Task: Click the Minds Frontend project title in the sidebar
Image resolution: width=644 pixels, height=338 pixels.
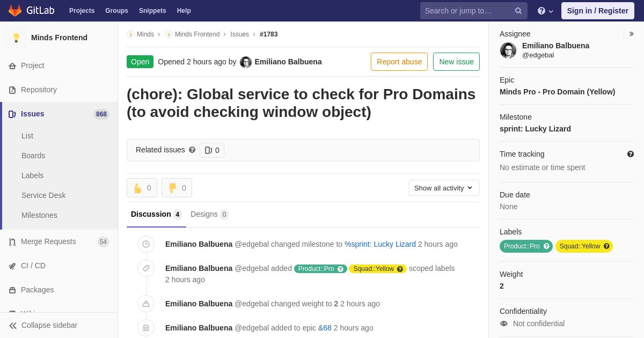Action: [x=59, y=38]
